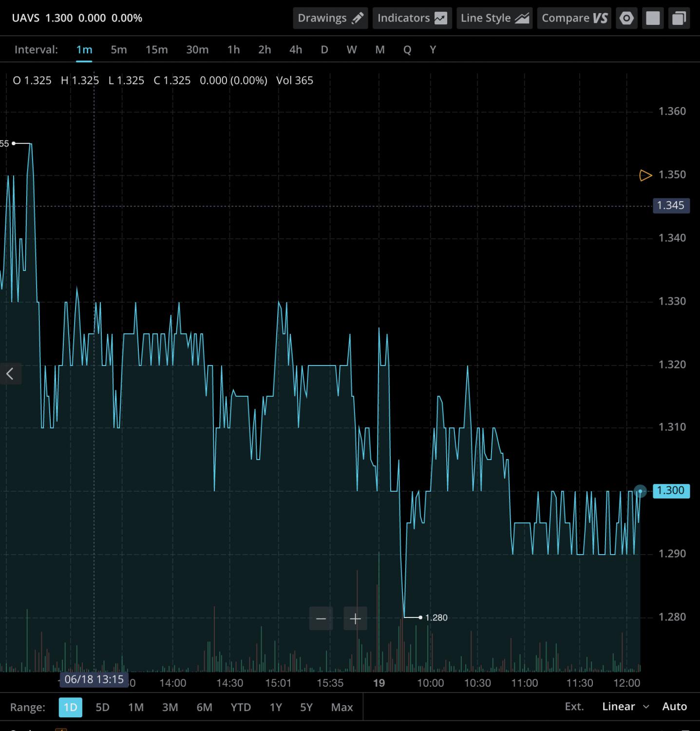This screenshot has height=731, width=700.
Task: Click the left scroll chevron on chart
Action: (10, 374)
